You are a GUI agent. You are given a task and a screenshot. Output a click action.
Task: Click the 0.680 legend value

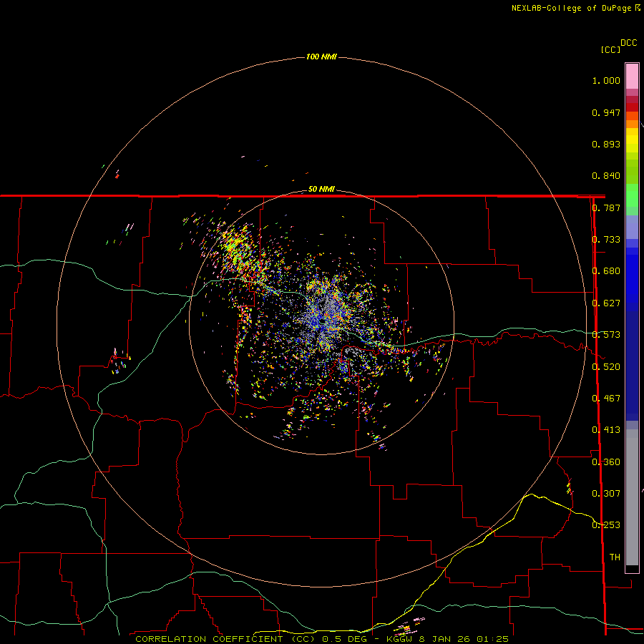[x=606, y=271]
